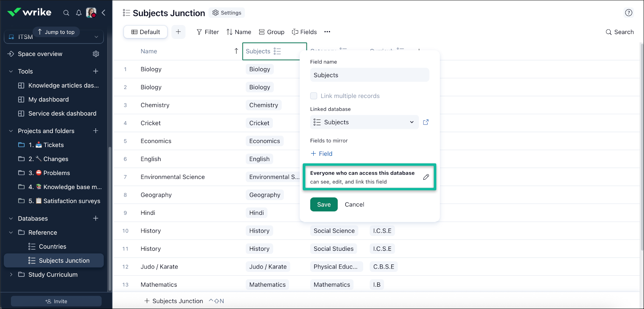Open Countries database in sidebar
Viewport: 644px width, 309px height.
coord(52,247)
